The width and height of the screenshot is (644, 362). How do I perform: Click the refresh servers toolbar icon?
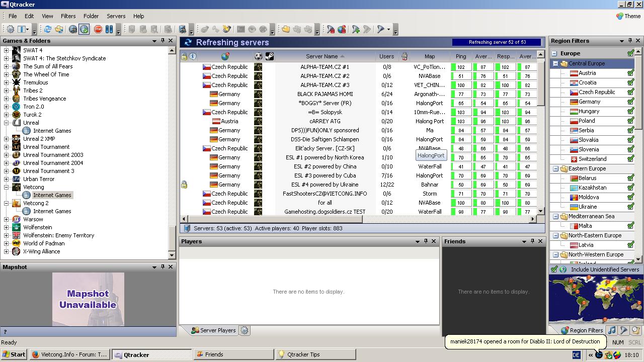coord(47,29)
